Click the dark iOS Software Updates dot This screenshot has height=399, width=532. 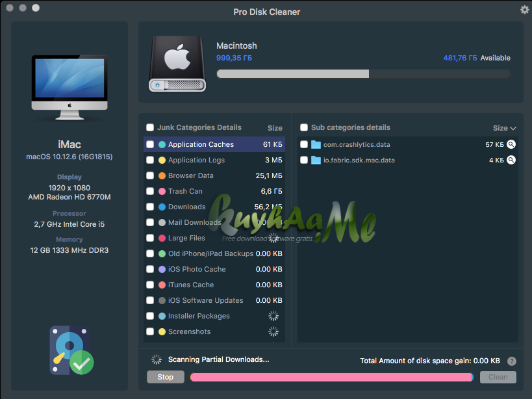coord(162,301)
